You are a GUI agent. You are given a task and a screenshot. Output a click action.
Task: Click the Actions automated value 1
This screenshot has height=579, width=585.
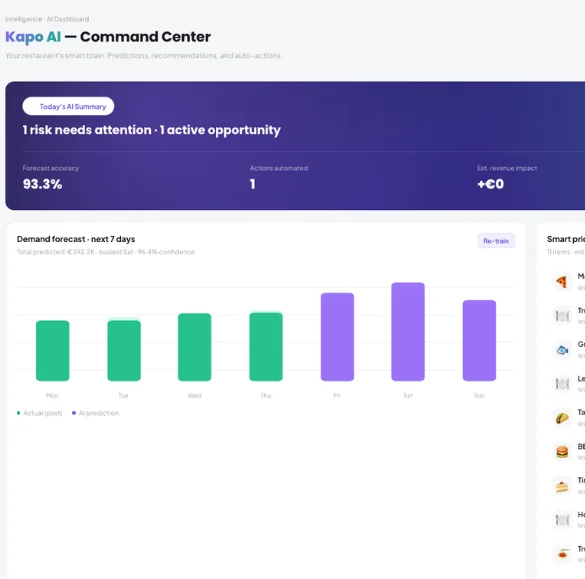(253, 184)
